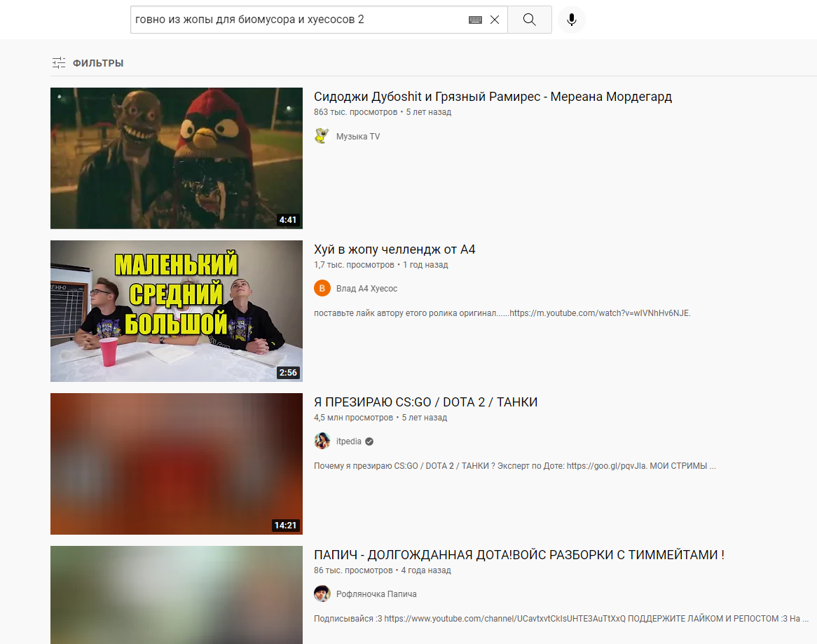This screenshot has width=817, height=644.
Task: Click the 14:21 duration badge
Action: [x=286, y=525]
